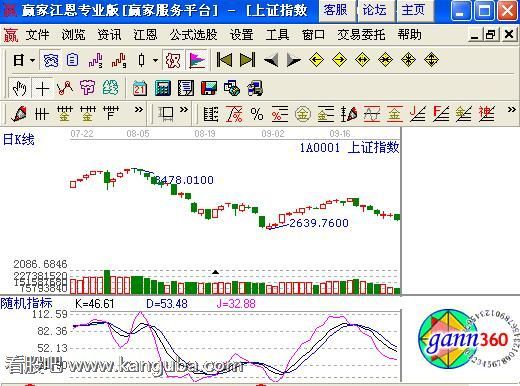The height and width of the screenshot is (386, 520).
Task: Select the rectangle frame tool
Action: tap(166, 114)
